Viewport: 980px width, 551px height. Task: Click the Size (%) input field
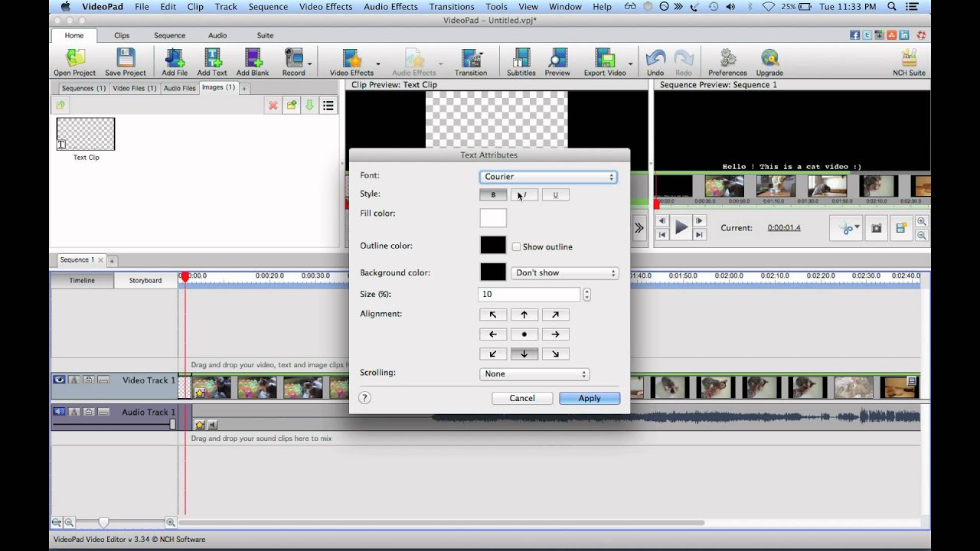530,294
